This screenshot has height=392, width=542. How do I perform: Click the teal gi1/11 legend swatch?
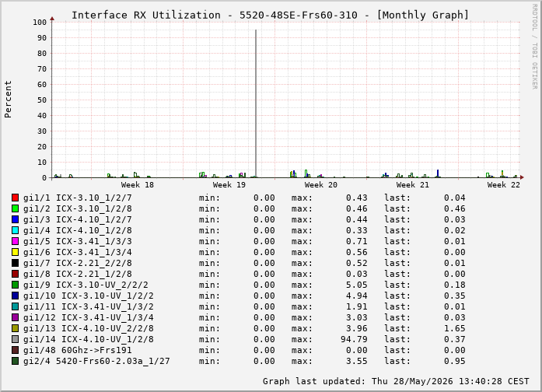point(15,306)
